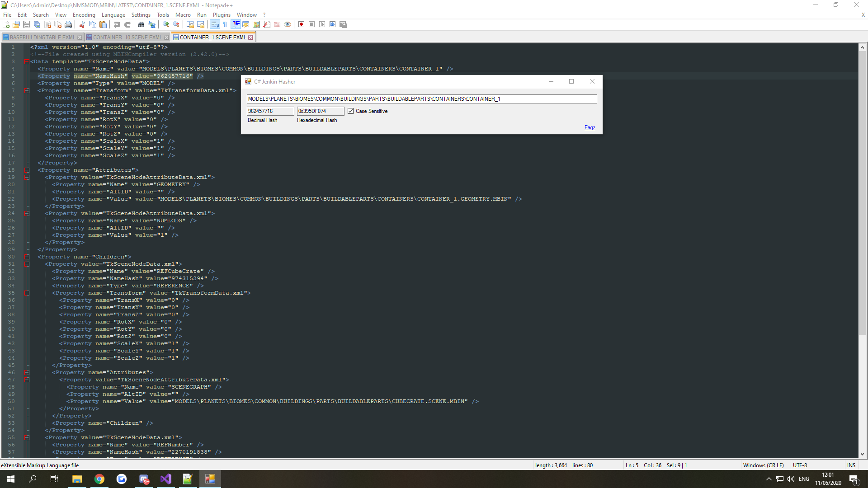Switch to the BASEBUILDINGTABLE.EXML tab
Screen dimensions: 868x488
click(x=42, y=38)
